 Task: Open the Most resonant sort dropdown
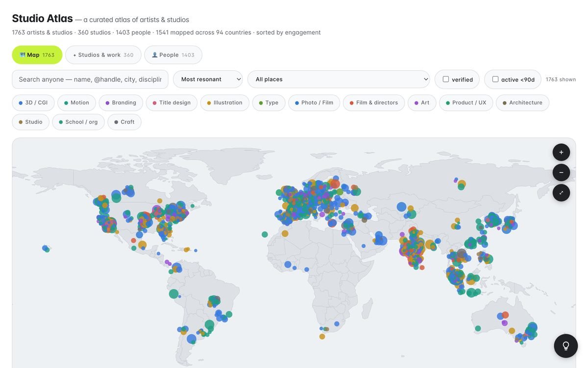point(208,79)
